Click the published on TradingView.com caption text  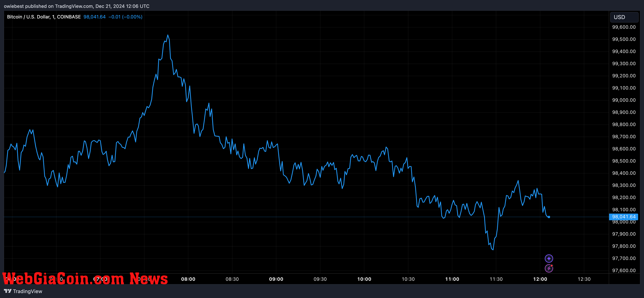point(76,6)
